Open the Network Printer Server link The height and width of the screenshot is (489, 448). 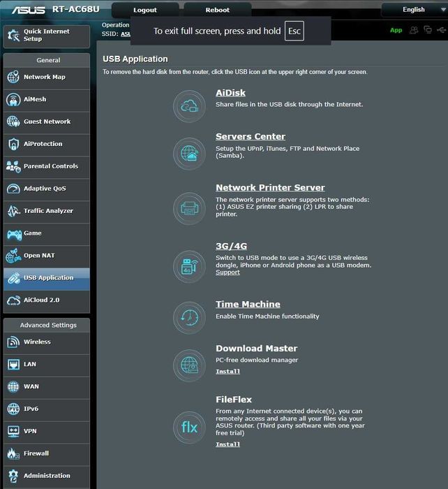(270, 188)
